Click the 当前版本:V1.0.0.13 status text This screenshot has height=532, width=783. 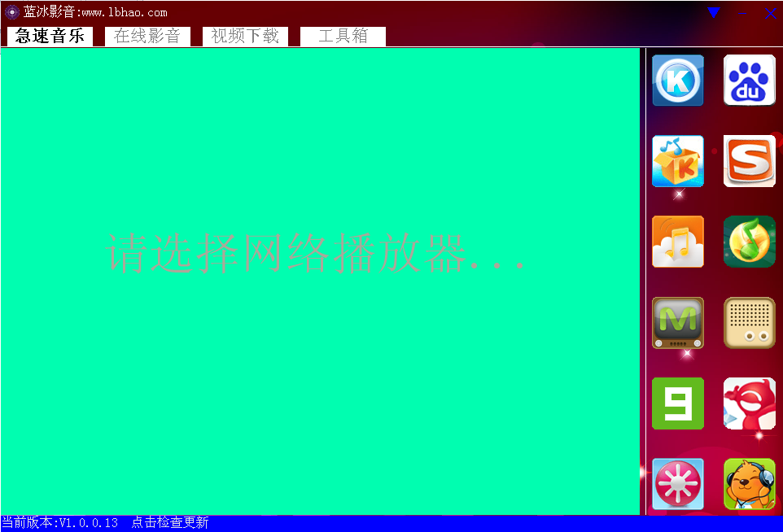[x=59, y=522]
